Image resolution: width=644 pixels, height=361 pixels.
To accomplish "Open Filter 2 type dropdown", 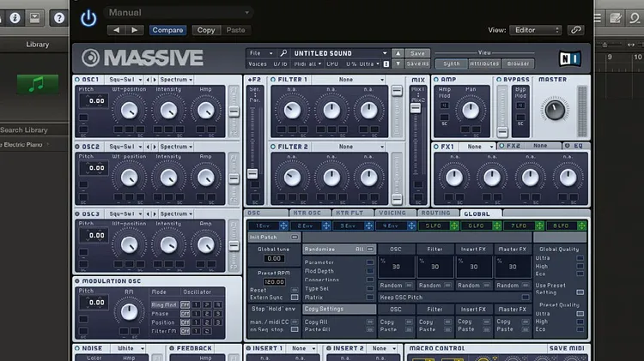I will tap(349, 147).
